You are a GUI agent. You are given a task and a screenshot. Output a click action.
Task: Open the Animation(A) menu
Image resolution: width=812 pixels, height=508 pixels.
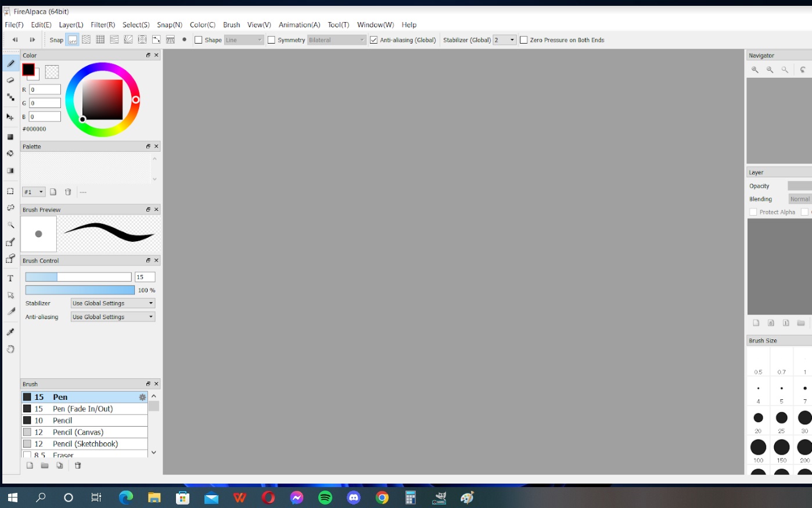[x=299, y=25]
